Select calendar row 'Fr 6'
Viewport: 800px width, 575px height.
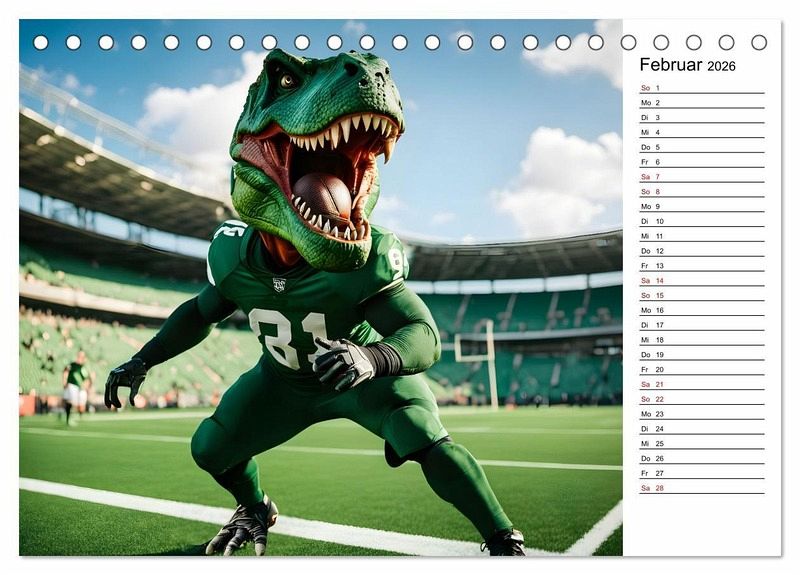pyautogui.click(x=702, y=162)
